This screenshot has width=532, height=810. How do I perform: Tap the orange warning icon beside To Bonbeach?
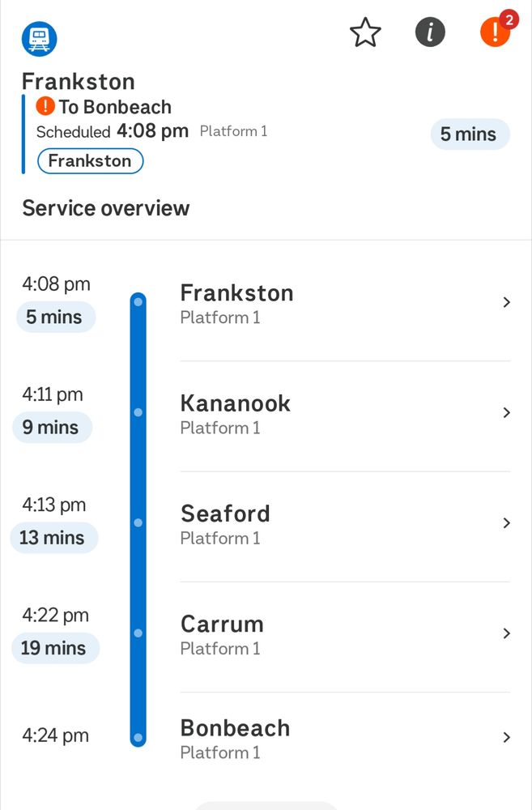point(45,106)
